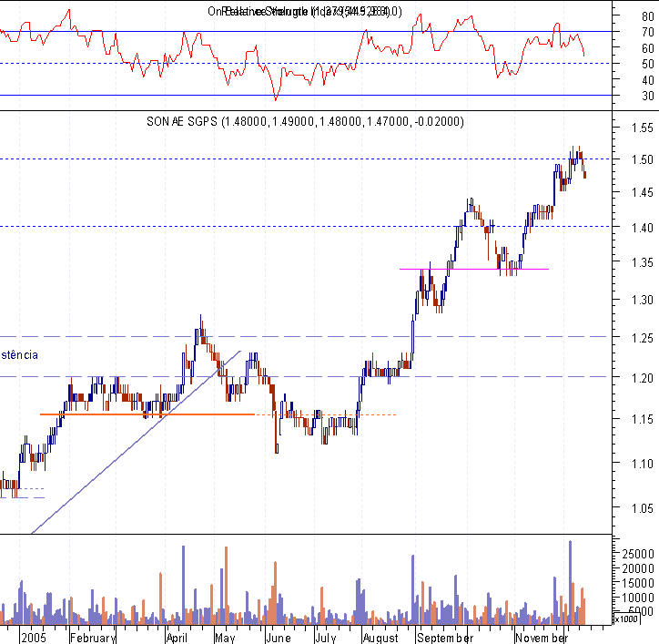The image size is (659, 644).
Task: Select the dashed horizontal line at 1.20
Action: [x=303, y=376]
